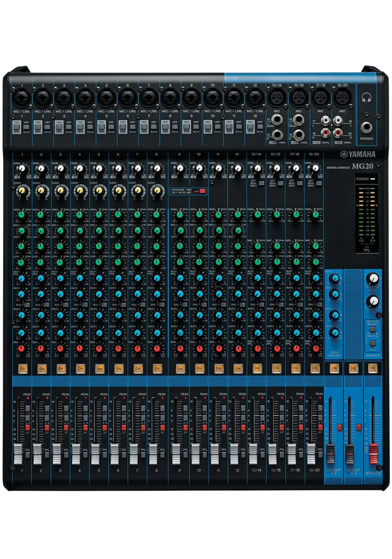Click the Yamaha logo

pyautogui.click(x=358, y=154)
